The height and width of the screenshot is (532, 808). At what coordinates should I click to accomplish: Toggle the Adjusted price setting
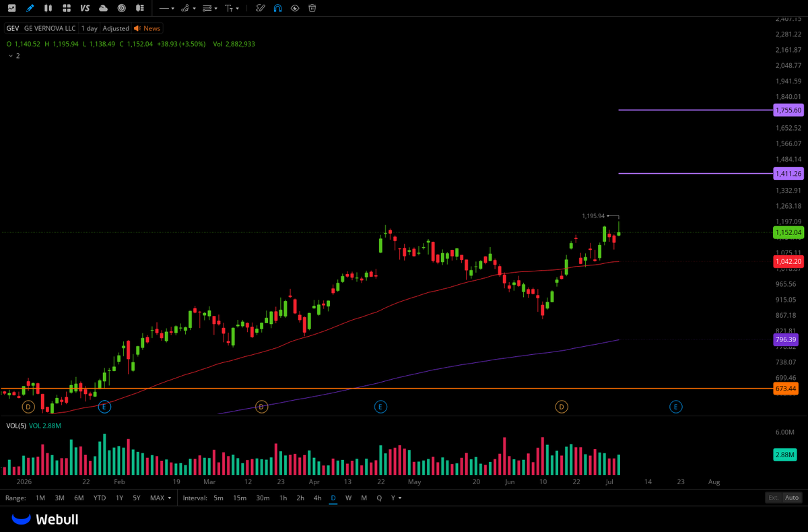116,28
